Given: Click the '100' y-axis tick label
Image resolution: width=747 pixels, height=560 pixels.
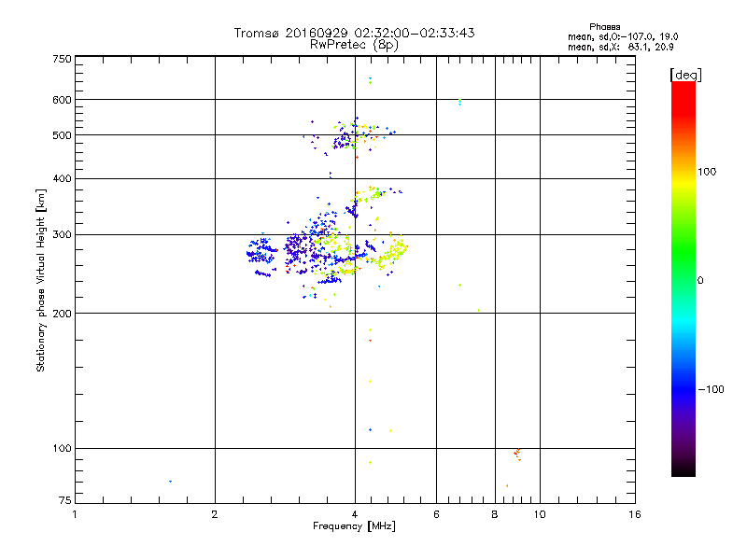Looking at the screenshot, I should point(62,448).
